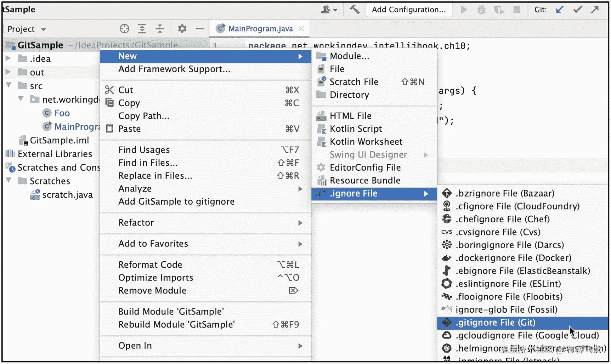The width and height of the screenshot is (611, 364).
Task: Choose File from New submenu
Action: coord(374,69)
